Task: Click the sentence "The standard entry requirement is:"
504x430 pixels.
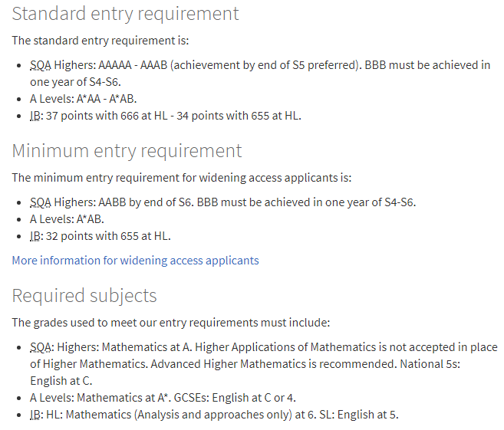Action: [x=100, y=40]
